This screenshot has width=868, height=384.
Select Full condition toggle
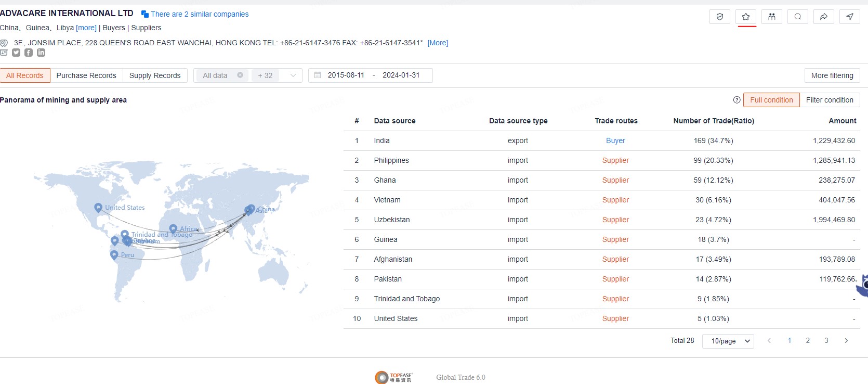(x=771, y=100)
